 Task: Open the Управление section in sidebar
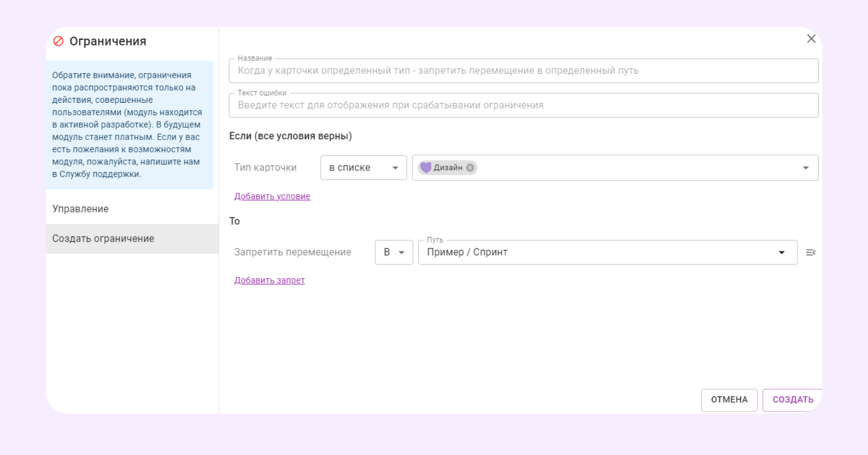pos(132,208)
